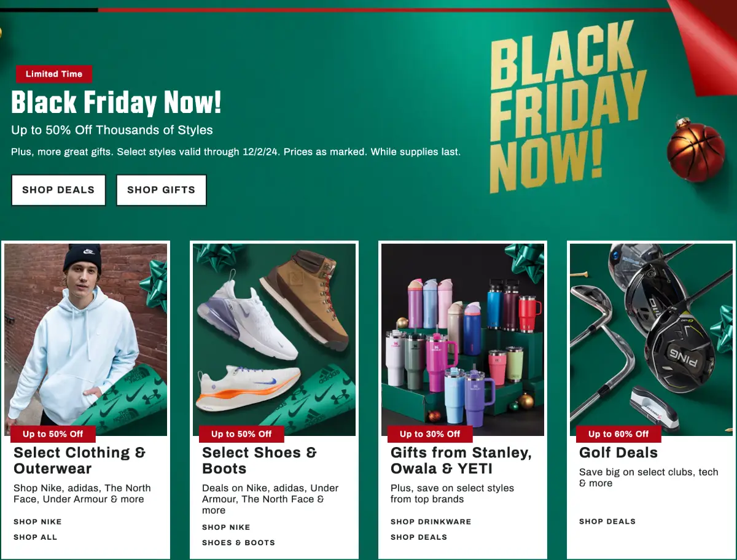This screenshot has height=560, width=737.
Task: Click the SHOP GIFTS button
Action: (161, 190)
